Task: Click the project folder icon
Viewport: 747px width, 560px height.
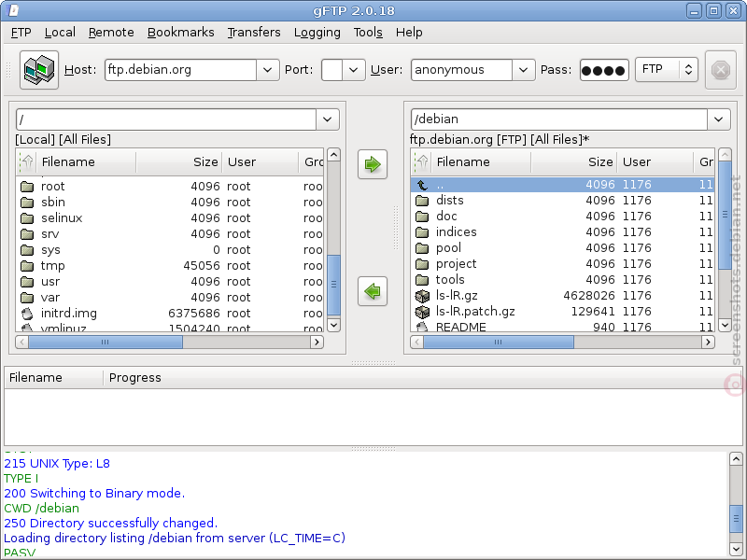Action: tap(422, 264)
